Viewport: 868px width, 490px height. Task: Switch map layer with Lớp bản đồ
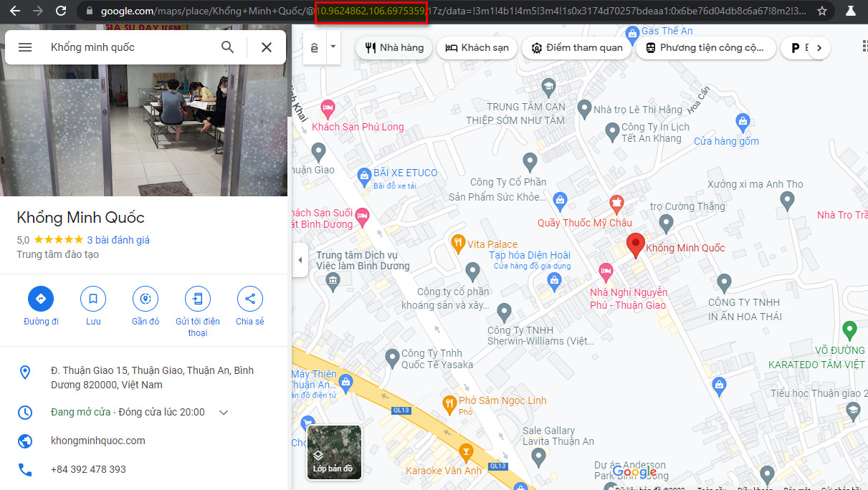pos(334,452)
